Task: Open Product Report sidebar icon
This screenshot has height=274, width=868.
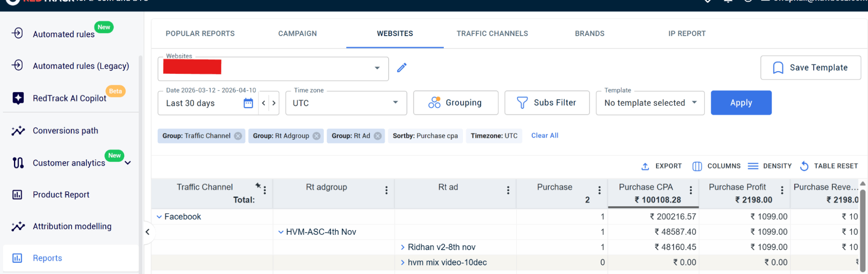Action: point(17,194)
